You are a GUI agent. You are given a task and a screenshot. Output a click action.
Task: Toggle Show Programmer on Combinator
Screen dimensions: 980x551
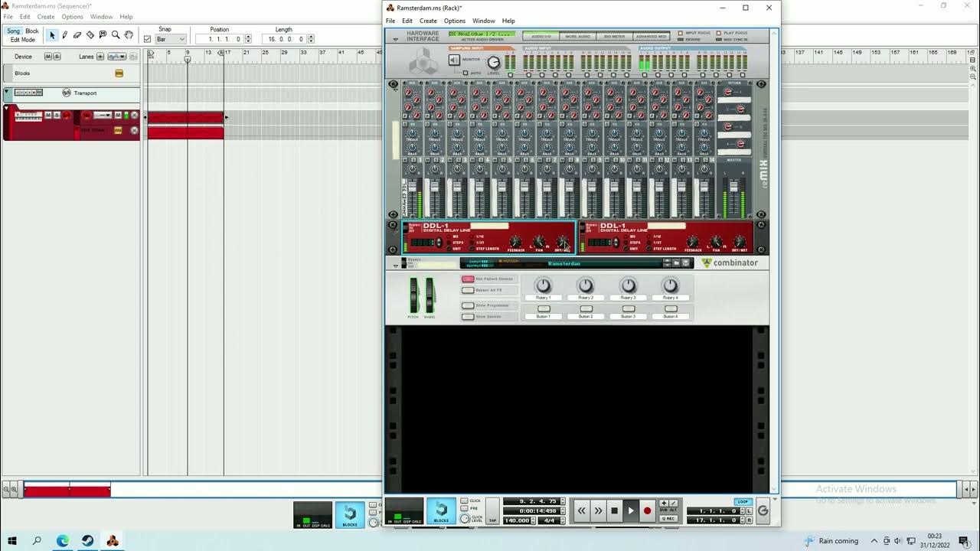[x=468, y=305]
